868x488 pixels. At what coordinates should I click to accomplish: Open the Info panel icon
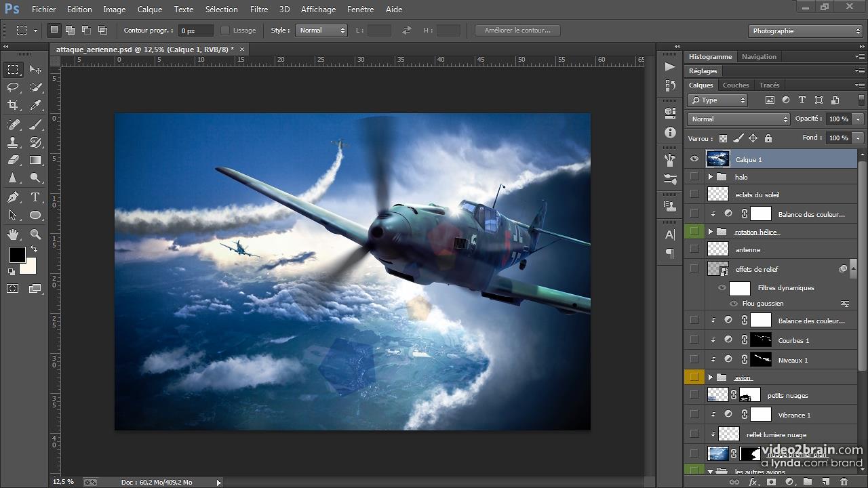pos(670,132)
